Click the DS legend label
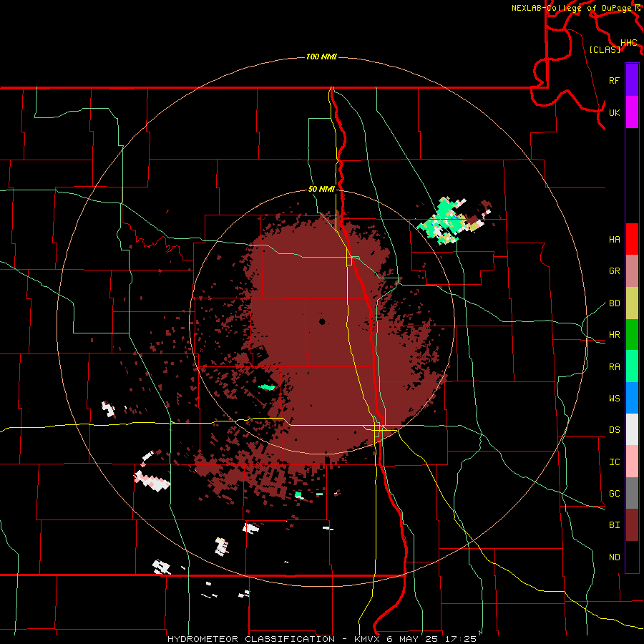 pos(615,430)
